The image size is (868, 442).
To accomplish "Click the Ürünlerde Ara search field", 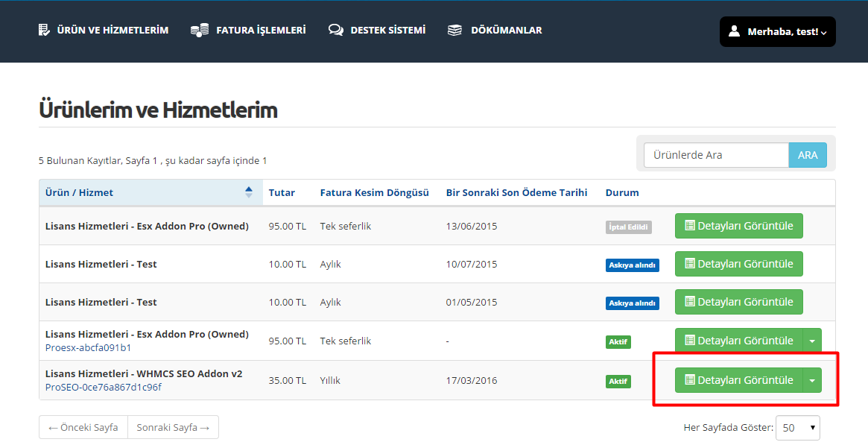I will click(715, 155).
